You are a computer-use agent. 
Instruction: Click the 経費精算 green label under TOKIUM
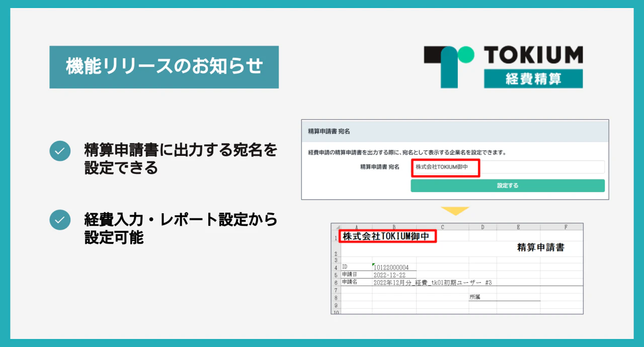pos(533,78)
